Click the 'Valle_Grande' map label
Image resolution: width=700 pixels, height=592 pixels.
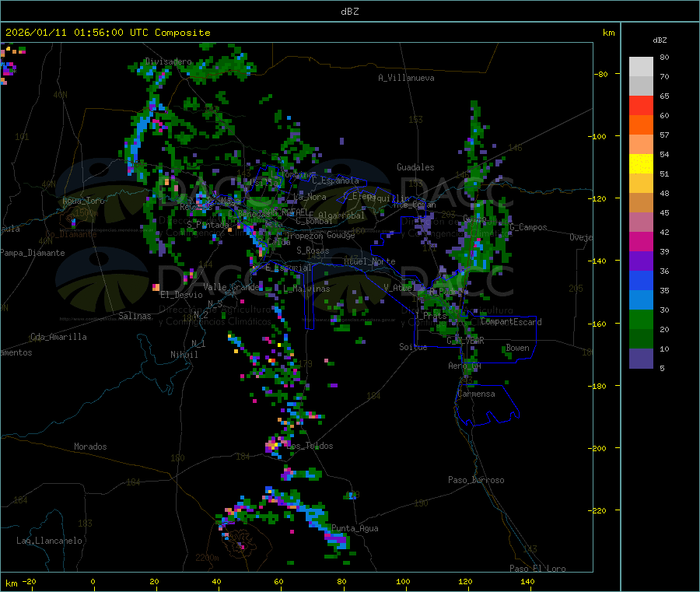231,286
